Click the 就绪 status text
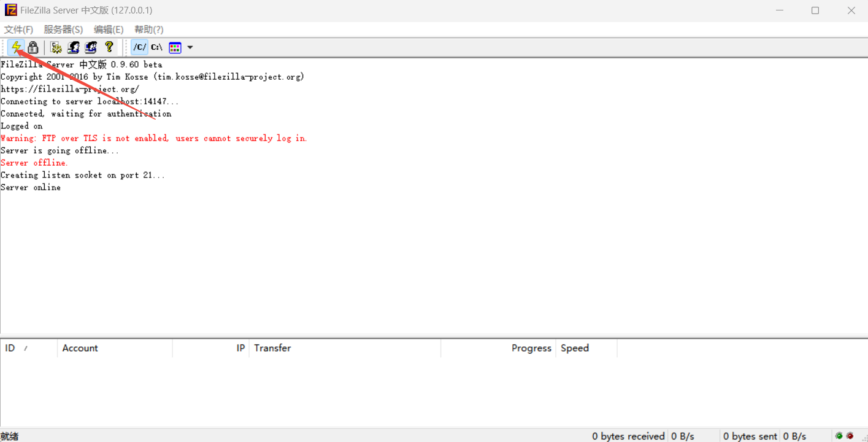Screen dimensions: 868x442 coord(9,436)
